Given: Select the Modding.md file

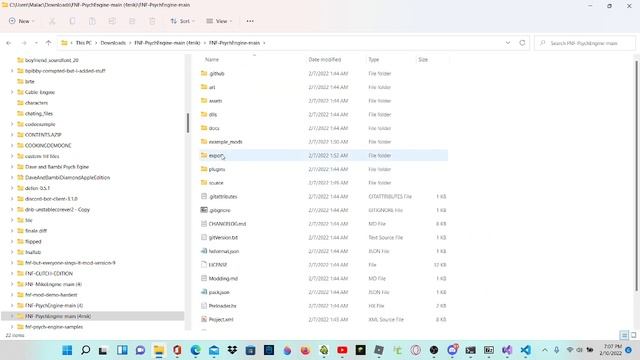Looking at the screenshot, I should point(223,279).
